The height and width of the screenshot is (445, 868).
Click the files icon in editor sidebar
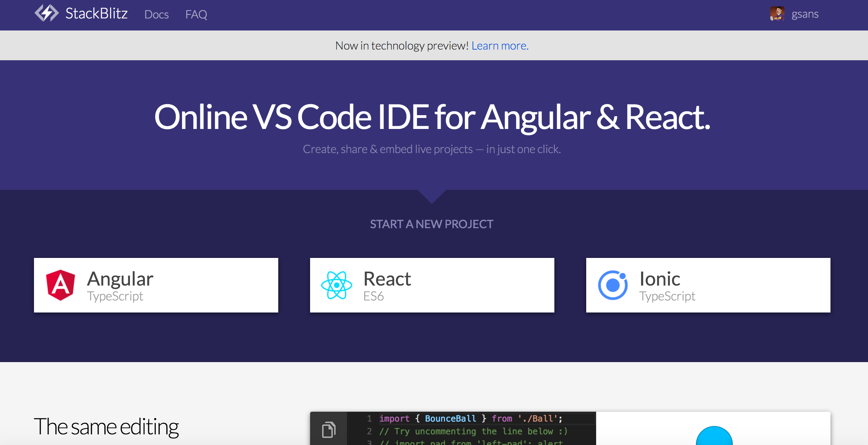[329, 430]
